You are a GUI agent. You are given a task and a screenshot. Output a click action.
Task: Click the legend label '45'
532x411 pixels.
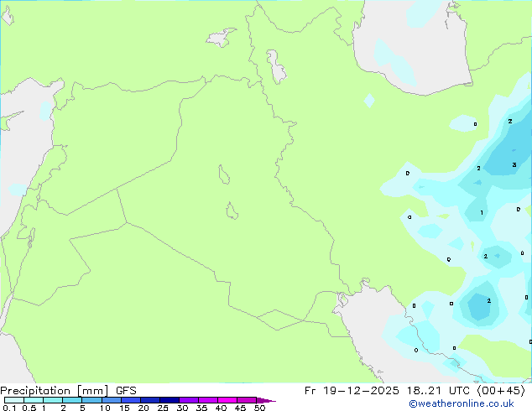click(x=240, y=408)
